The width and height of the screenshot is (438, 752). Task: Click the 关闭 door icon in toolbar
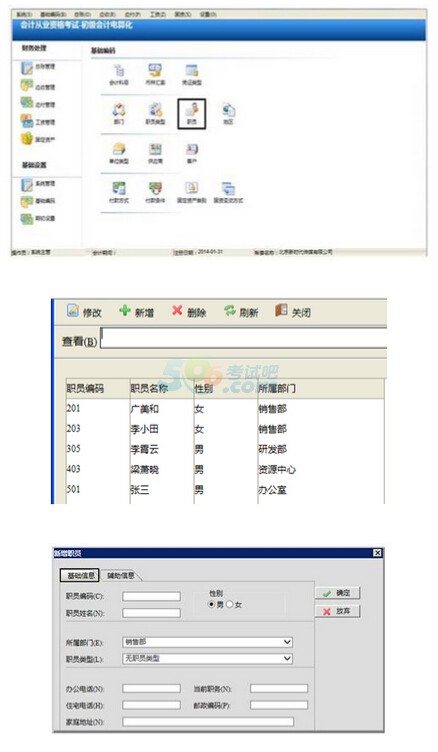[281, 310]
